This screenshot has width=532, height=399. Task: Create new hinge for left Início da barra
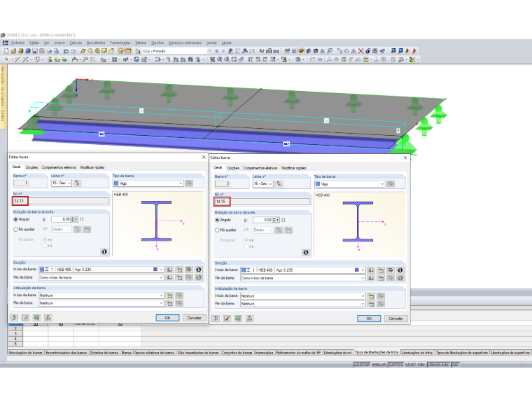(169, 295)
